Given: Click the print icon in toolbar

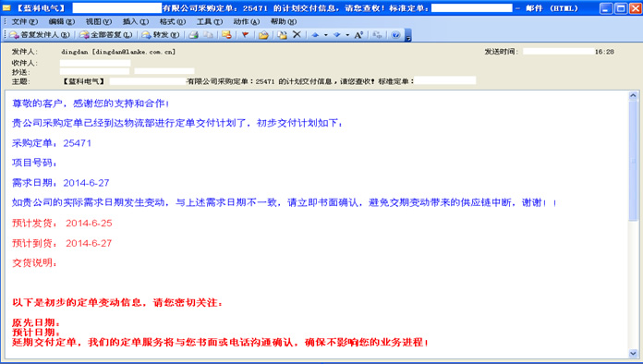Looking at the screenshot, I should click(194, 35).
